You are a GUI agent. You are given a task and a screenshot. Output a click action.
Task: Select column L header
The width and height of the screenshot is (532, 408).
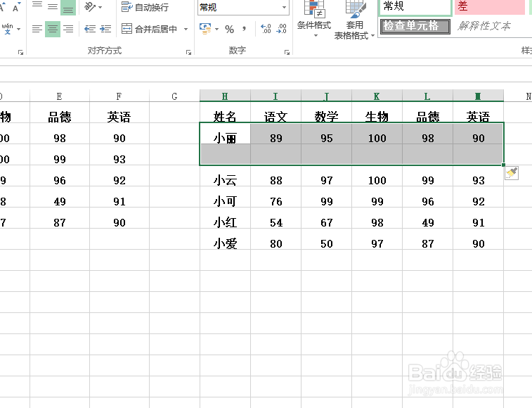pos(427,96)
